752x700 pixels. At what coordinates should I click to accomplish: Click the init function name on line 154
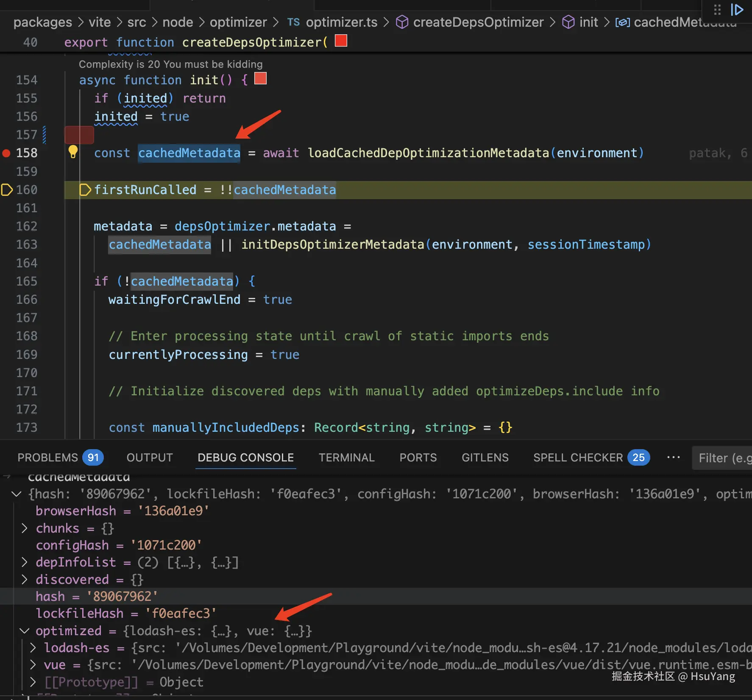tap(204, 80)
